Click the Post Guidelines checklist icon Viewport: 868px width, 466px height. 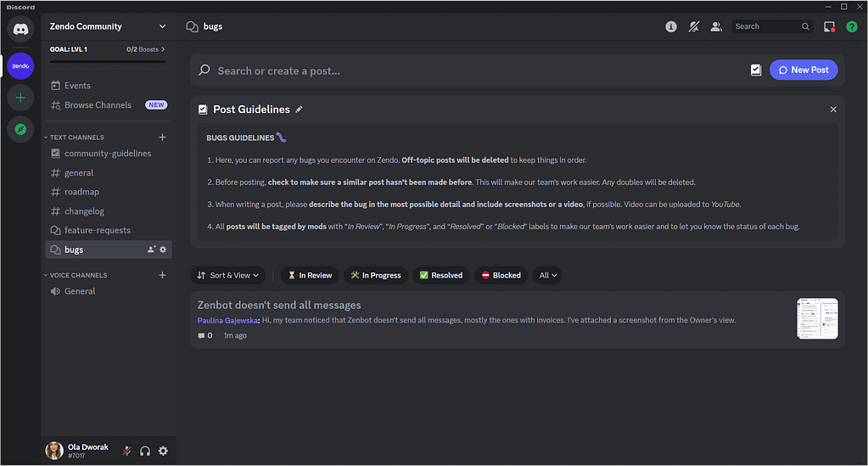coord(203,109)
